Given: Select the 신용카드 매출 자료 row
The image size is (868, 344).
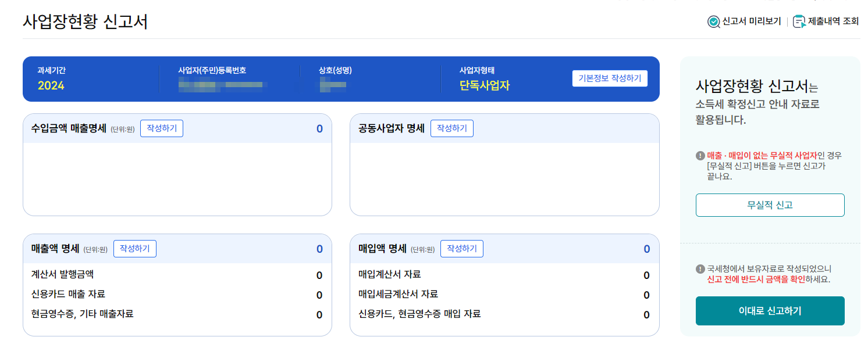Looking at the screenshot, I should pos(175,295).
